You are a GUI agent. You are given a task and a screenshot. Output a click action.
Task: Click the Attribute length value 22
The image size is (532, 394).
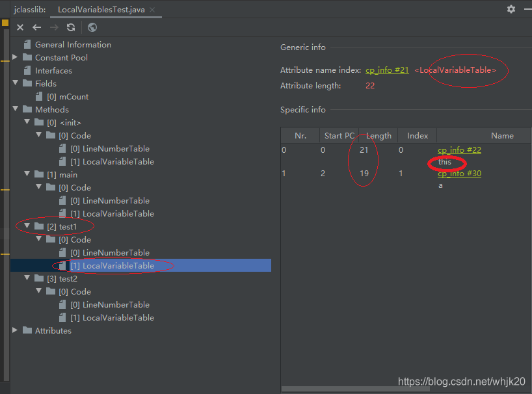370,86
